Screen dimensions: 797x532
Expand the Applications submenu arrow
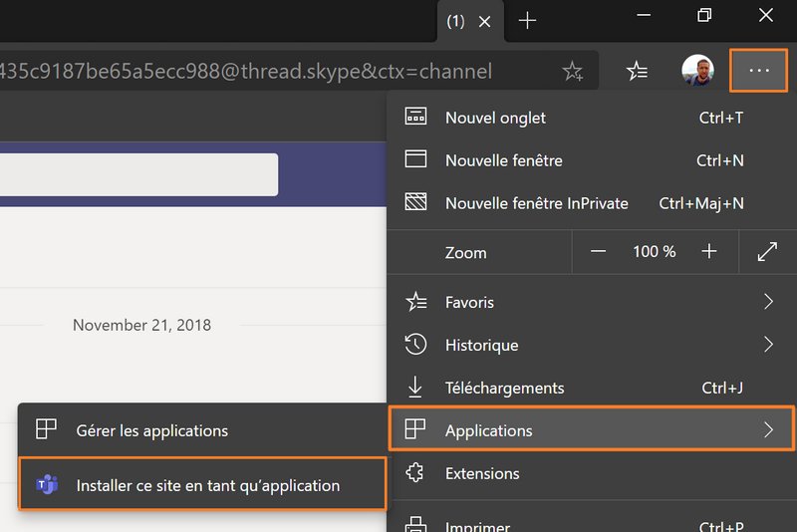(x=768, y=430)
